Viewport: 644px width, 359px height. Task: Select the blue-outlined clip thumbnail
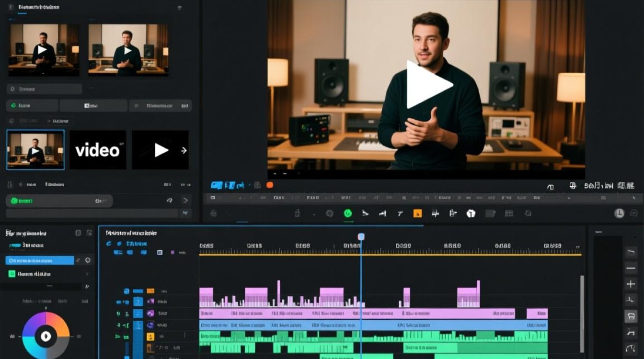coord(35,150)
